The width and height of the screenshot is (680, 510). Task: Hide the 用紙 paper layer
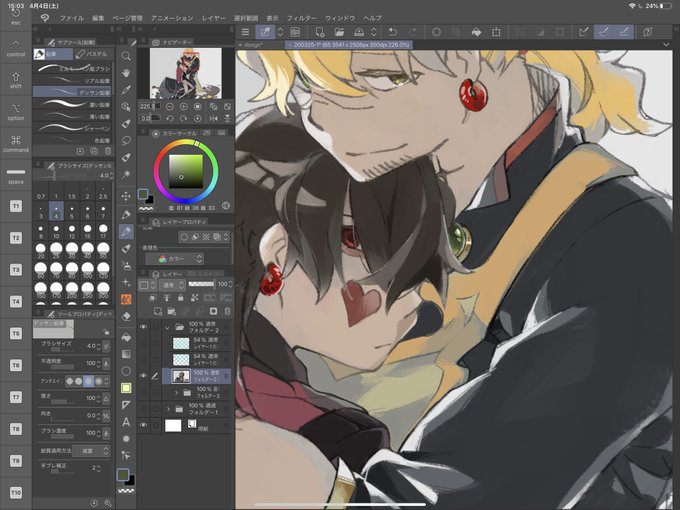(x=144, y=425)
